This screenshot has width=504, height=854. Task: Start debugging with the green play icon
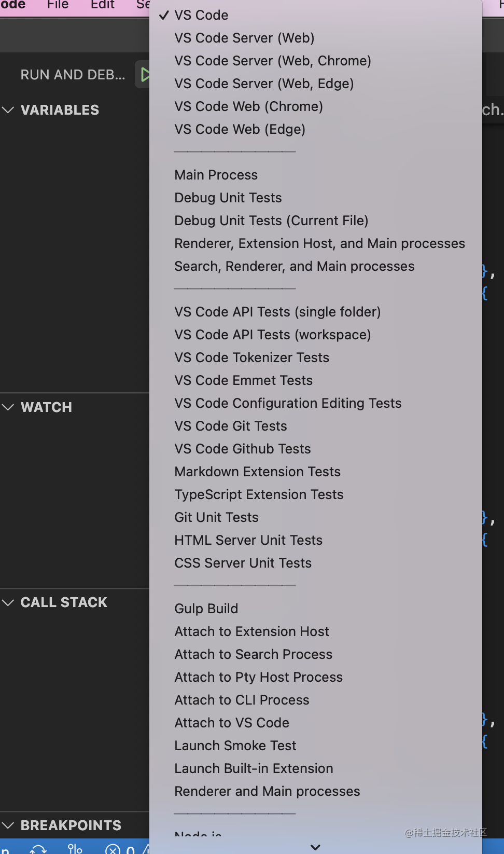(x=145, y=75)
